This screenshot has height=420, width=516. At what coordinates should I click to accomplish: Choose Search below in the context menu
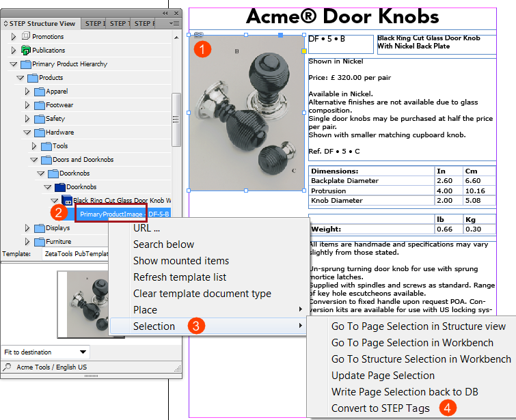coord(208,244)
